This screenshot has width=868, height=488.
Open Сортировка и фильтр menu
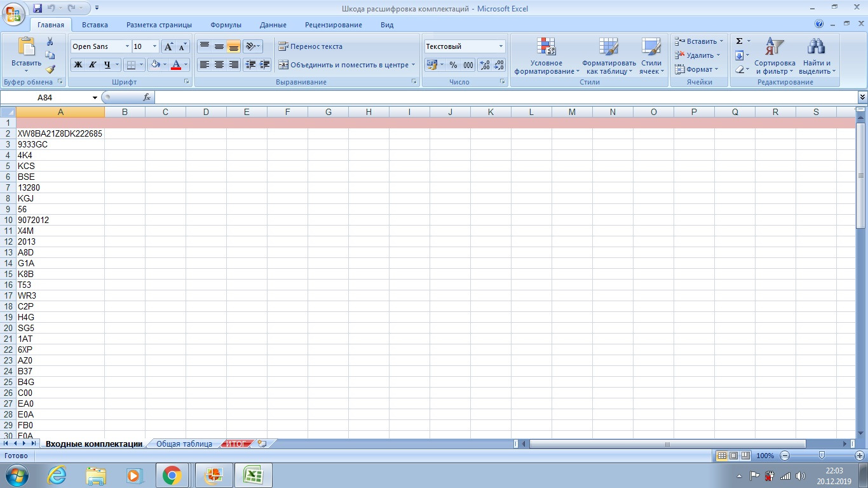(775, 56)
